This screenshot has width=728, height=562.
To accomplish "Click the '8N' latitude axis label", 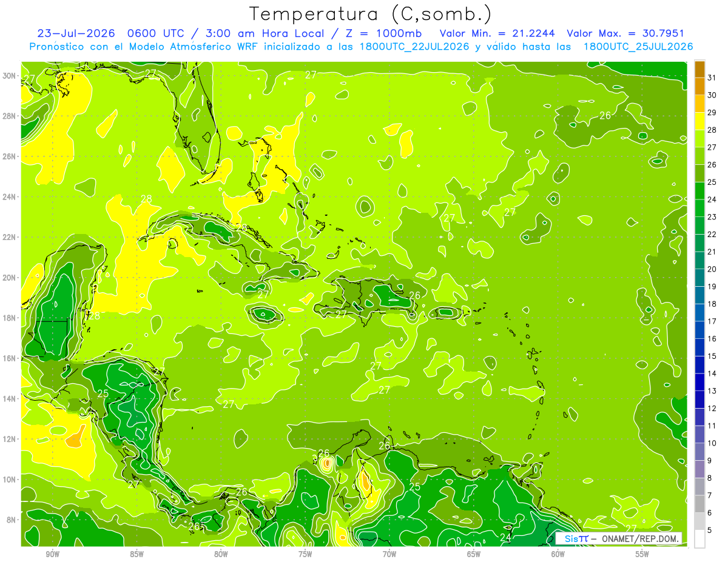I will [x=12, y=520].
